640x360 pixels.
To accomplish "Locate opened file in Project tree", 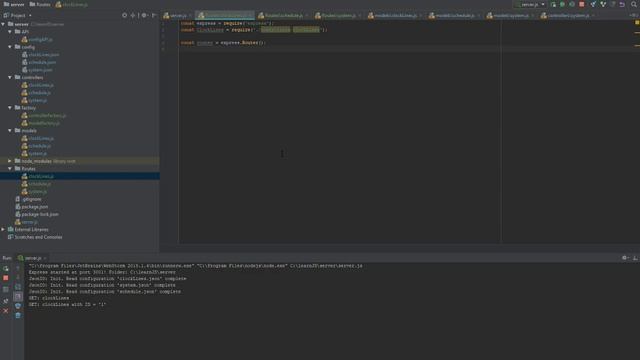I will (124, 15).
